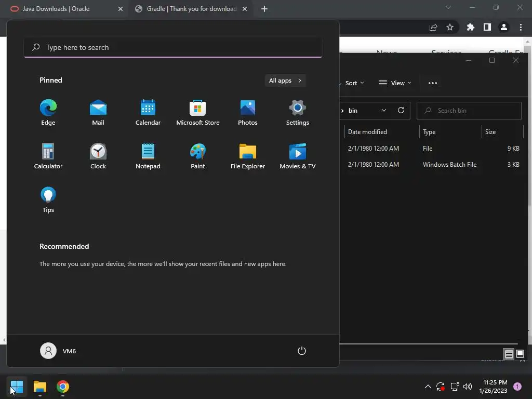The height and width of the screenshot is (399, 532).
Task: Launch the Paint app
Action: (198, 156)
